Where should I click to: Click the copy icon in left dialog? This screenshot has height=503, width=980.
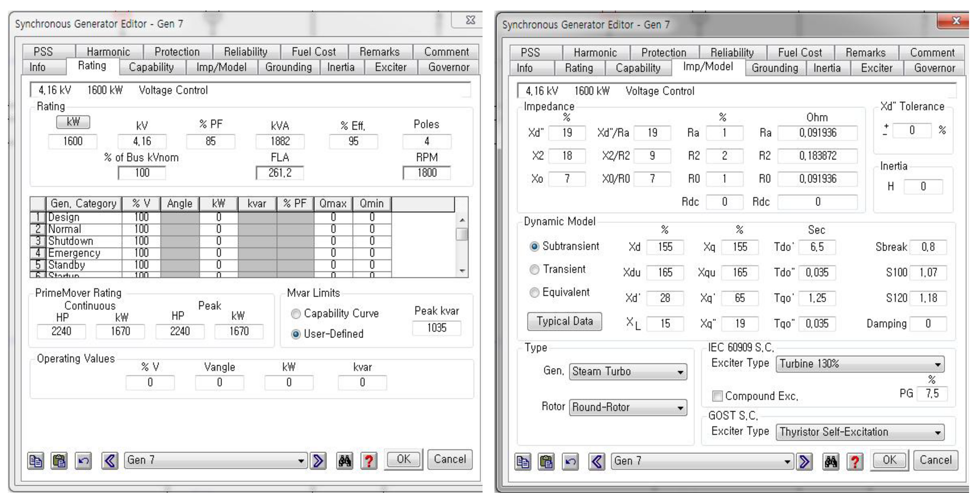36,461
